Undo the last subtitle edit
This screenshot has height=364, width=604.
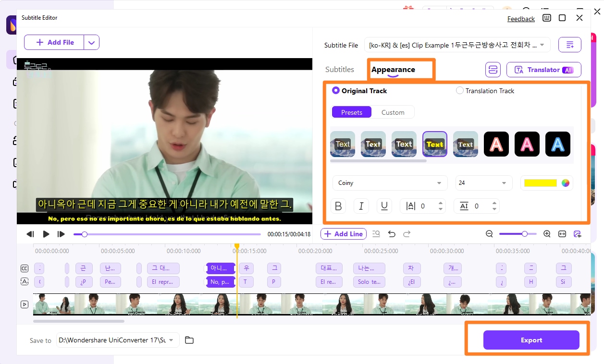pos(392,234)
